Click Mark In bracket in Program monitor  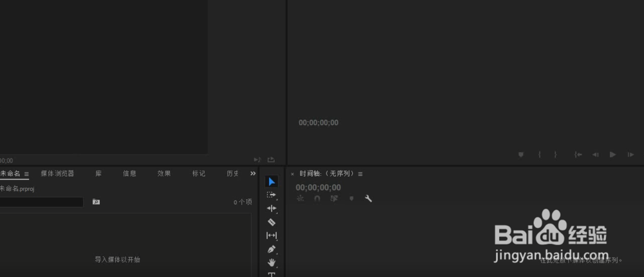click(x=539, y=155)
